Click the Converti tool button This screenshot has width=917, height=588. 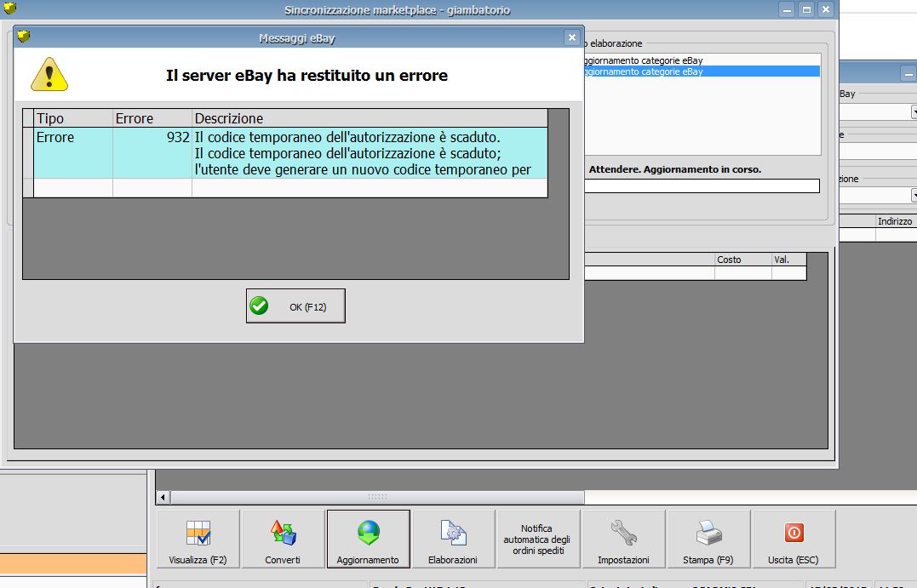(283, 539)
